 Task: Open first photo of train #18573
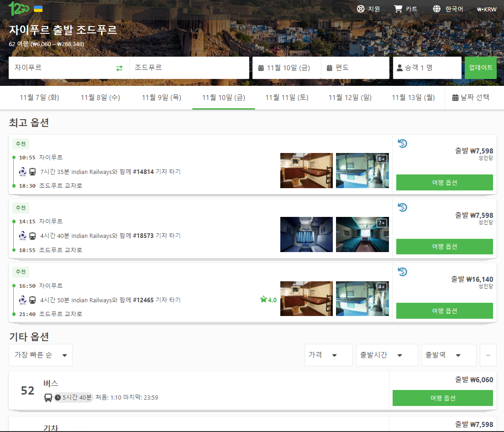[306, 234]
